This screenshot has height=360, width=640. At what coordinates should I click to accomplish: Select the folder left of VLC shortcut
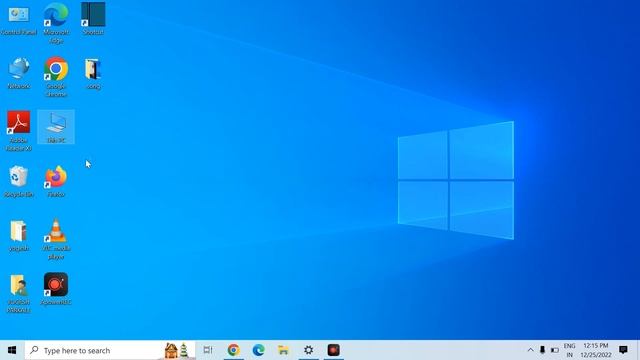19,236
